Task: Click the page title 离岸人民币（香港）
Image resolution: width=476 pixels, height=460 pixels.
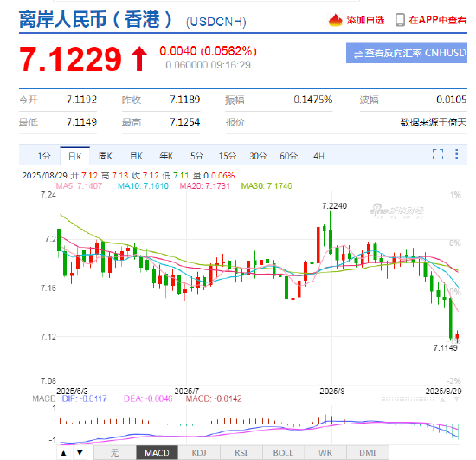Action: [x=95, y=19]
